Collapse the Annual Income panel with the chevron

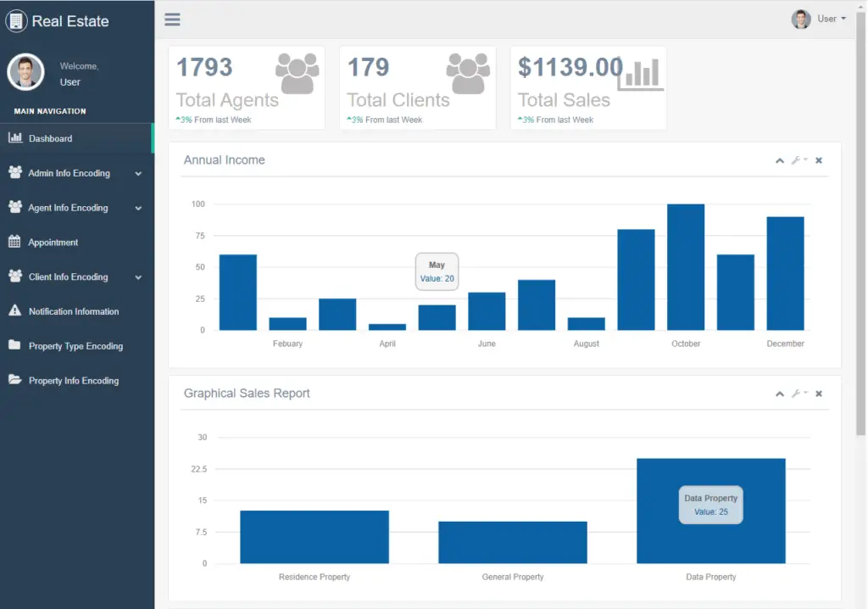tap(779, 159)
